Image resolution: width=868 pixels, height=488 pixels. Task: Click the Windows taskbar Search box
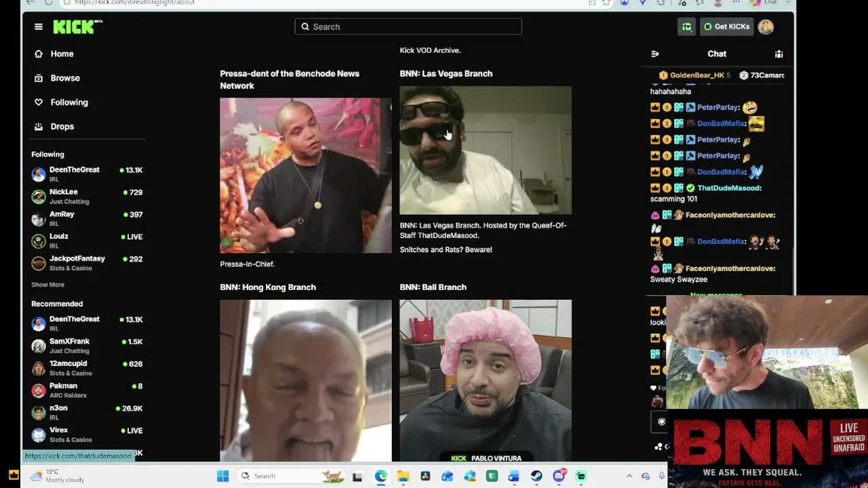click(292, 476)
